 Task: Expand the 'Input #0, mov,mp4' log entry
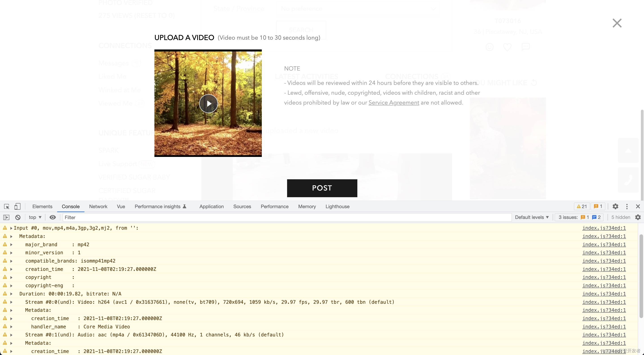[11, 228]
